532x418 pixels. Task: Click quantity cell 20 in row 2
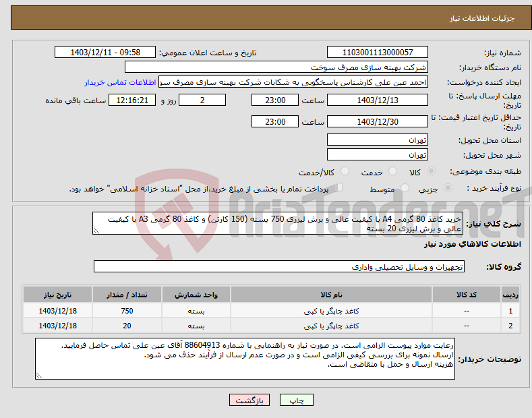click(x=127, y=326)
